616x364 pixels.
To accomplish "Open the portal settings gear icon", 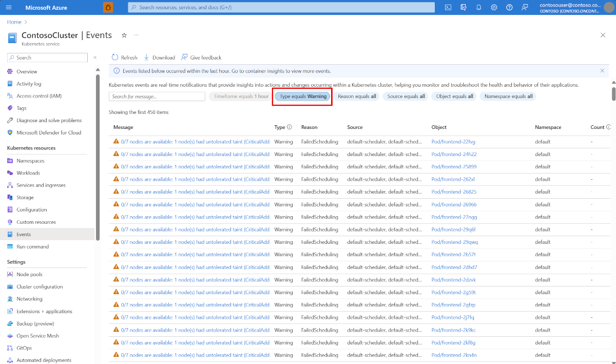I will [x=494, y=7].
